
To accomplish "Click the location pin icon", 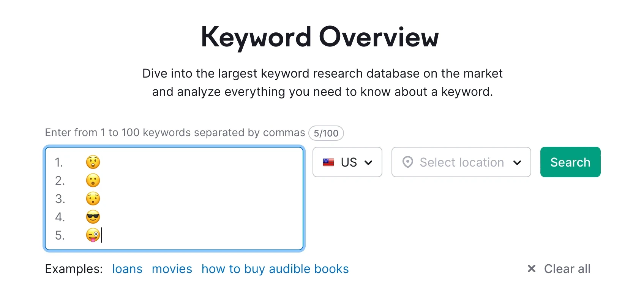I will pyautogui.click(x=408, y=162).
